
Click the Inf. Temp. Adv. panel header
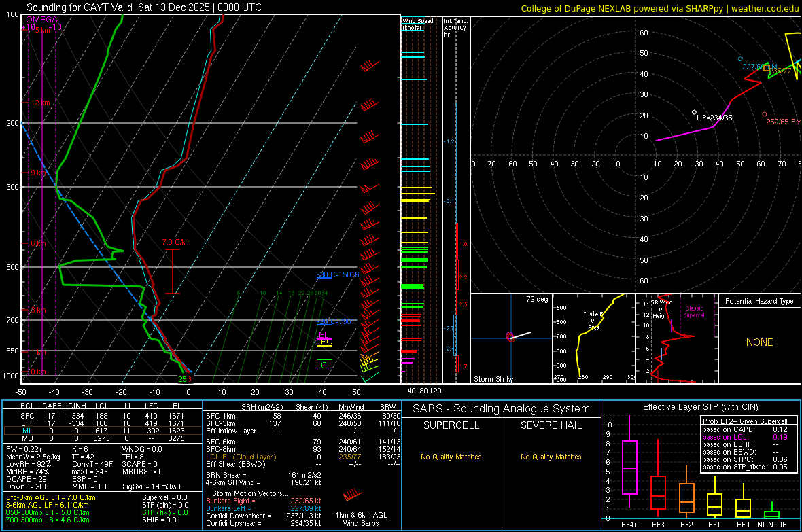[455, 28]
